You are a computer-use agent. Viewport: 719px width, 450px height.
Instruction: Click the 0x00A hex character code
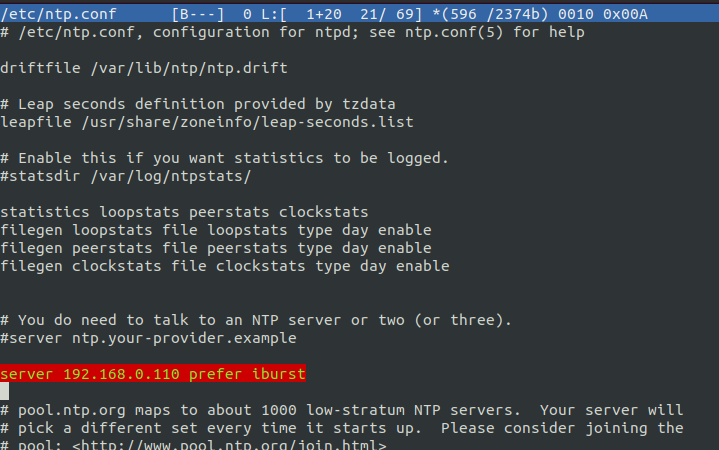point(625,14)
